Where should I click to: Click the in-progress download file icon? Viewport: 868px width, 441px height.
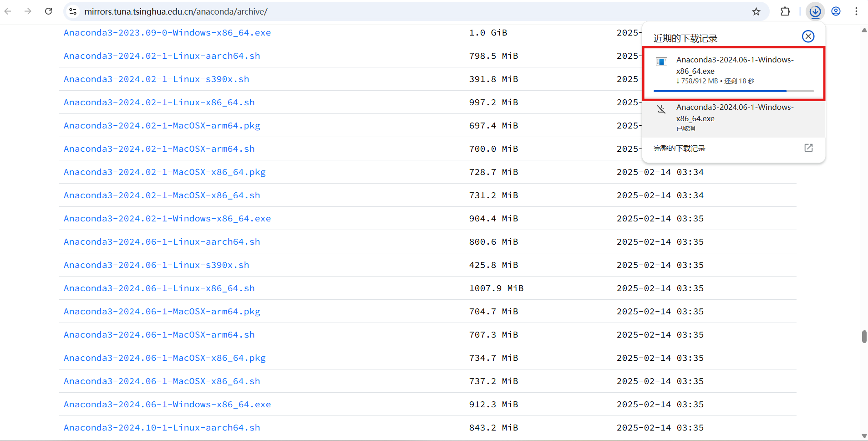pos(661,62)
